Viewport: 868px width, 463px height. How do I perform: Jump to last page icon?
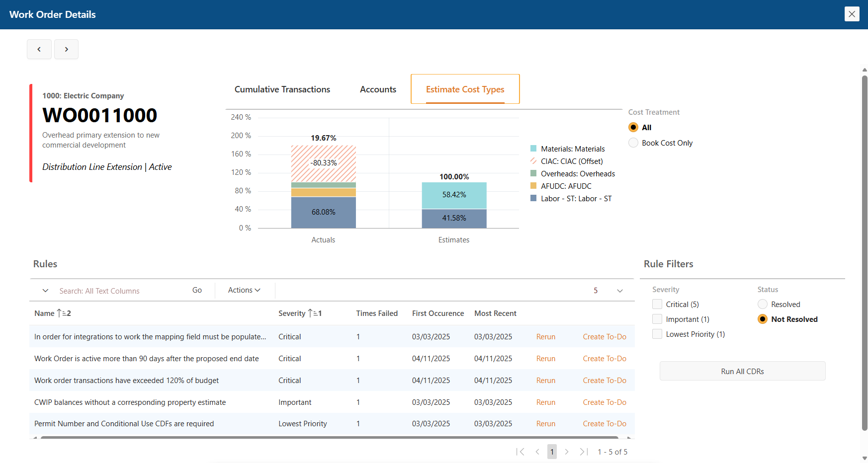coord(584,452)
